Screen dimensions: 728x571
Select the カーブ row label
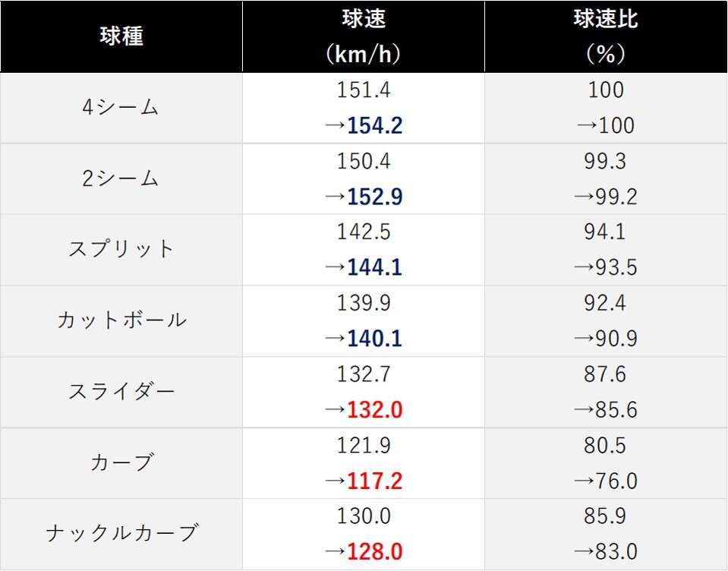point(121,462)
